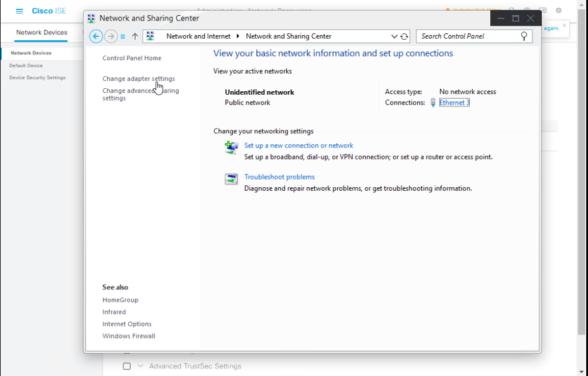Image resolution: width=588 pixels, height=376 pixels.
Task: Click the search magnifier icon
Action: (524, 36)
